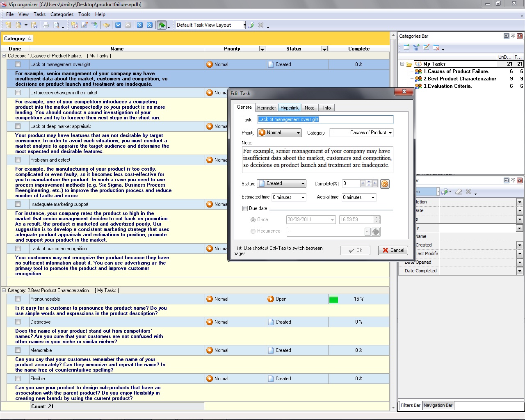Click Edit Category icon in Categories Bar
Image resolution: width=525 pixels, height=420 pixels.
pos(426,48)
